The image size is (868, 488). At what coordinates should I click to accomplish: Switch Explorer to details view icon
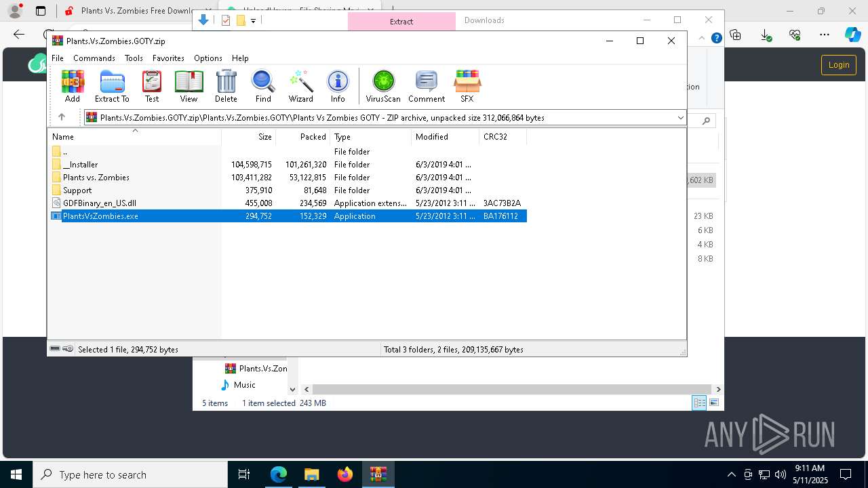[699, 403]
